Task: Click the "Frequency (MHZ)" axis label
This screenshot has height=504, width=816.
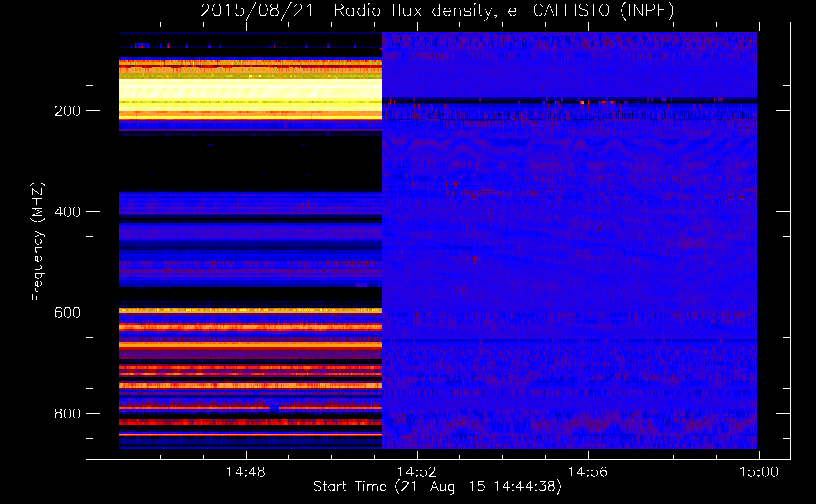Action: (x=38, y=241)
